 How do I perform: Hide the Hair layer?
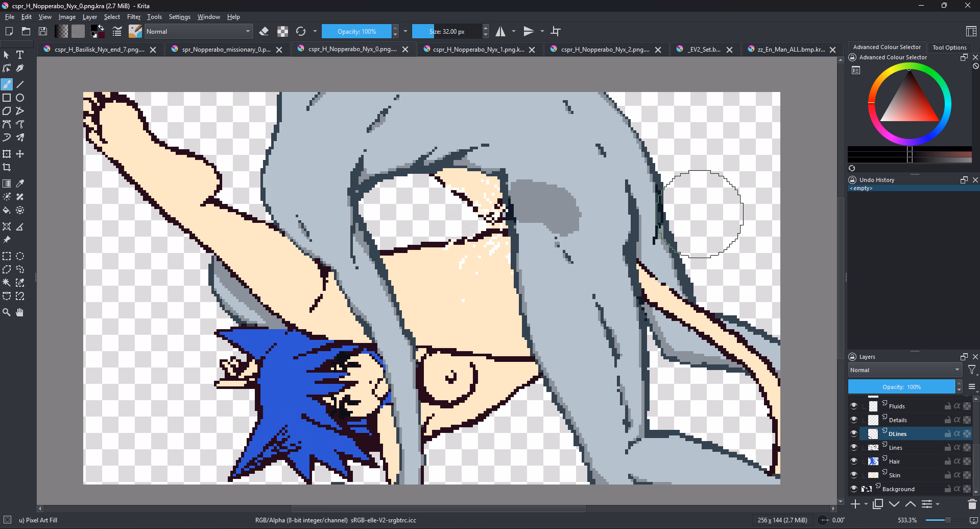(853, 461)
